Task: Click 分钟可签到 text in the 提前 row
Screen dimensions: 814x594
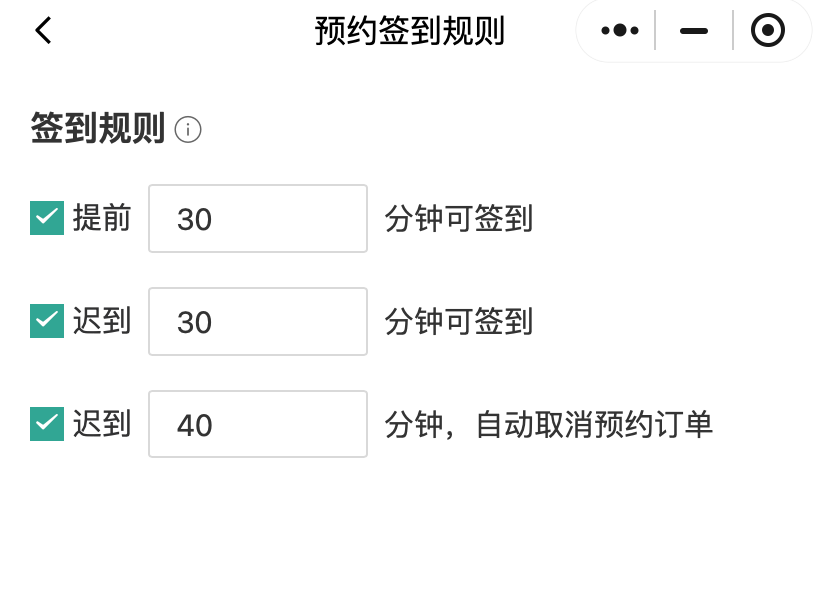Action: coord(458,218)
